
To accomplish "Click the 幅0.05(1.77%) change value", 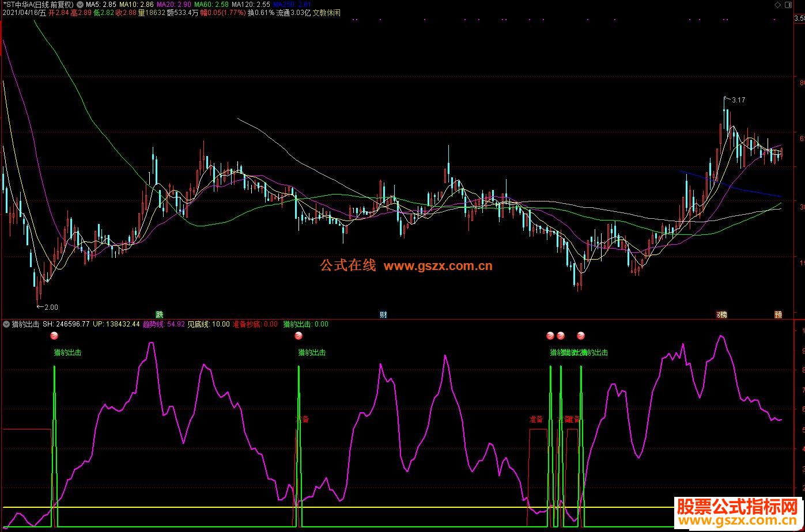I will click(x=223, y=13).
